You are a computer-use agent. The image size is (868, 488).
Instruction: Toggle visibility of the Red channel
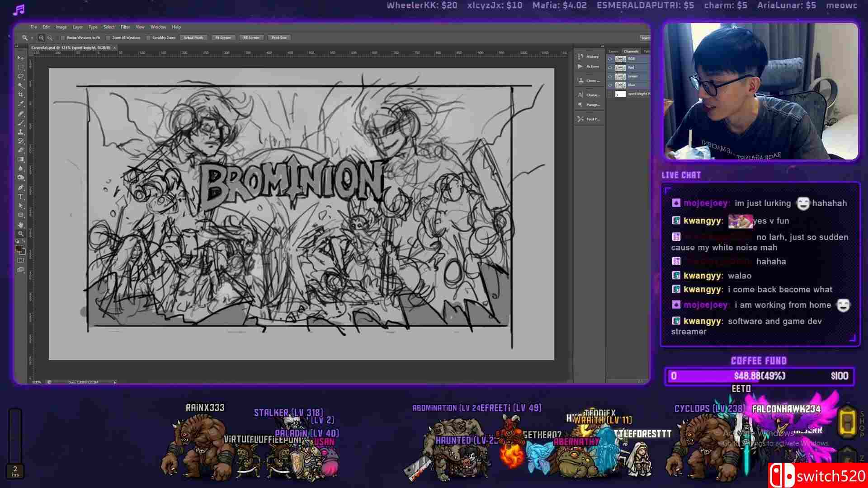(x=610, y=68)
